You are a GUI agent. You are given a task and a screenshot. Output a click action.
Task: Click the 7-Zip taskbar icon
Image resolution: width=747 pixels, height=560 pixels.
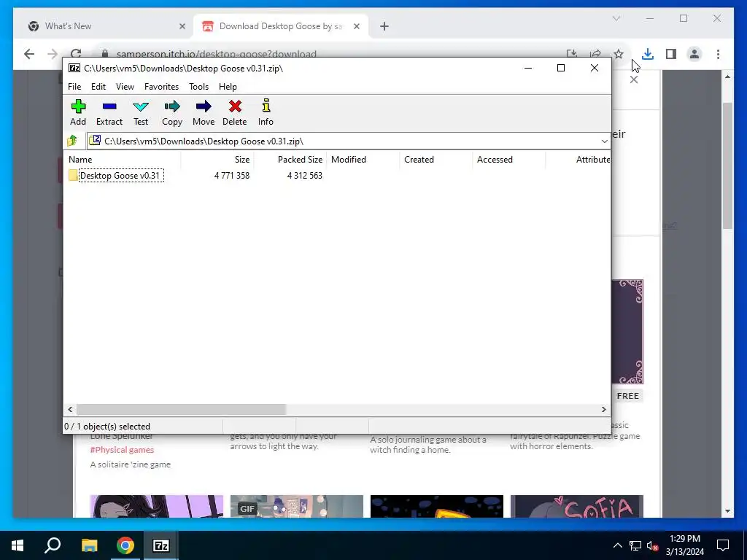pyautogui.click(x=160, y=545)
